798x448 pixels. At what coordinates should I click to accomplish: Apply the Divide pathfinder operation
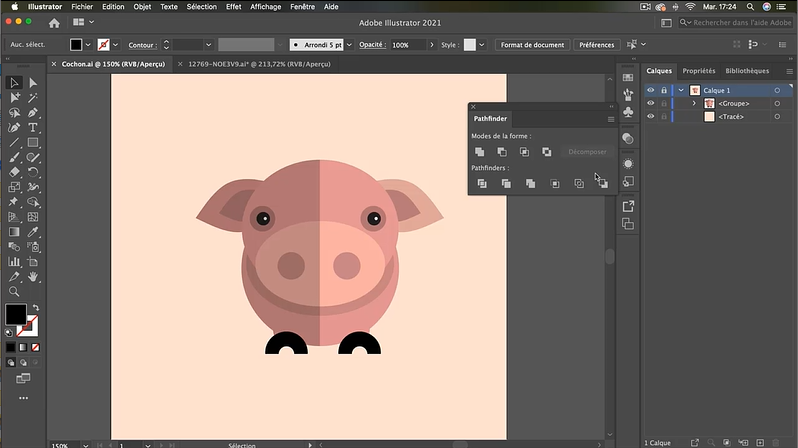481,183
